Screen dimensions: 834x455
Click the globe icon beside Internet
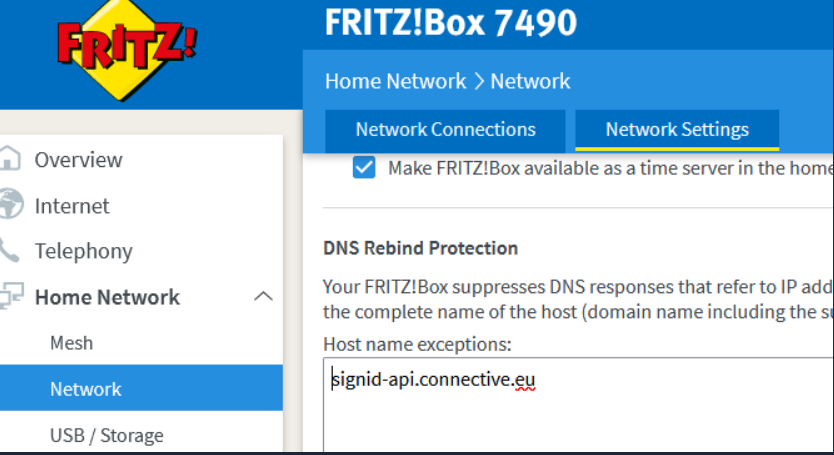[10, 205]
